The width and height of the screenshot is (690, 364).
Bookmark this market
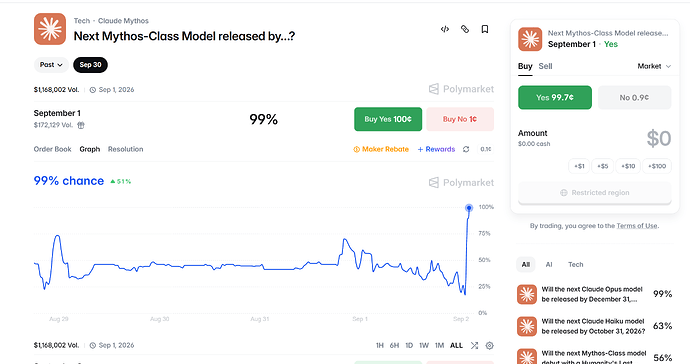click(x=484, y=29)
